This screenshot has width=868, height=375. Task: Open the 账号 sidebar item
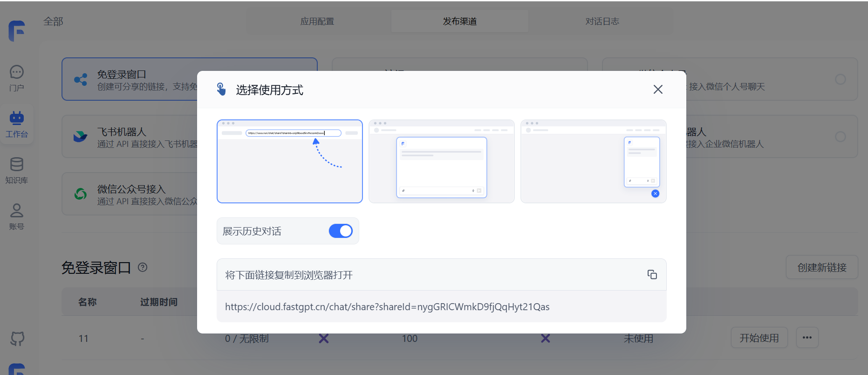pos(17,216)
